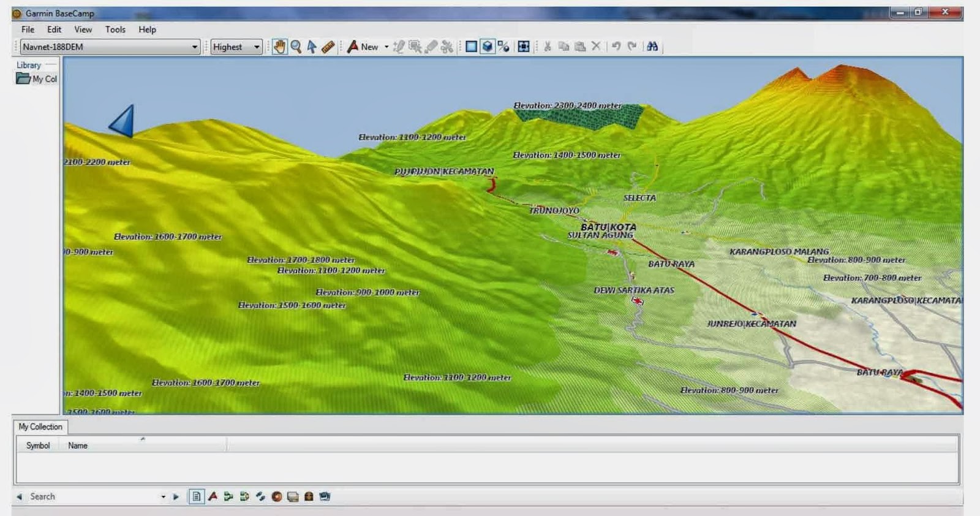Click the New waypoint button

click(363, 47)
